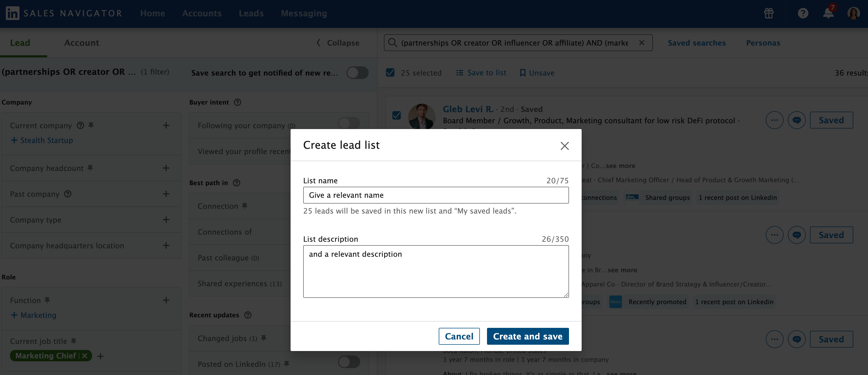Pin the Company headcount filter
The width and height of the screenshot is (868, 375).
click(90, 168)
